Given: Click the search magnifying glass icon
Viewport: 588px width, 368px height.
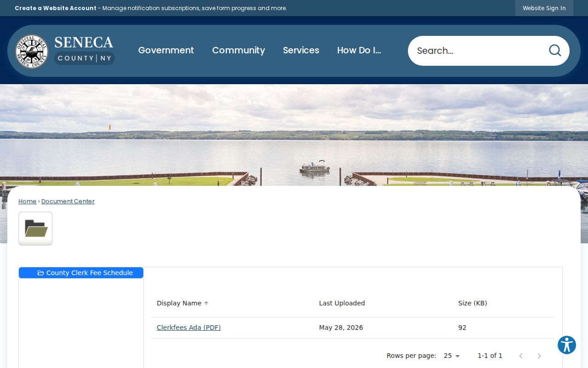Looking at the screenshot, I should pyautogui.click(x=555, y=51).
